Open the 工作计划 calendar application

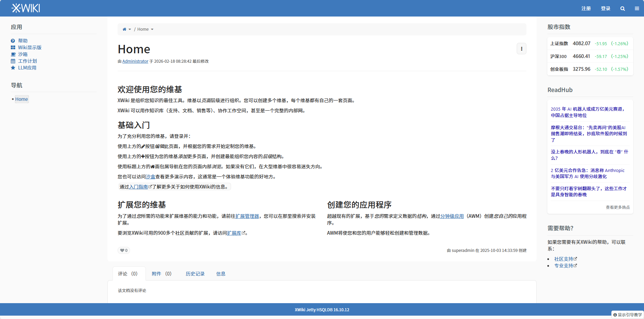tap(27, 61)
